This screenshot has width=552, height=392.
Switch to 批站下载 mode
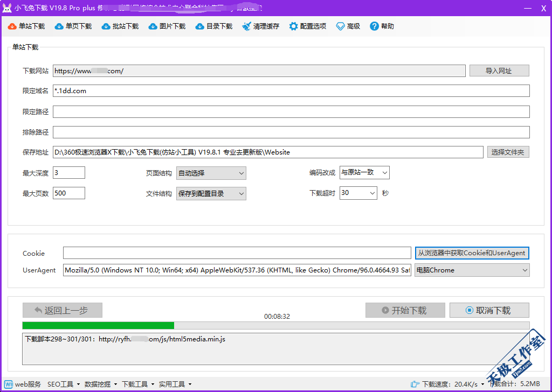(120, 26)
